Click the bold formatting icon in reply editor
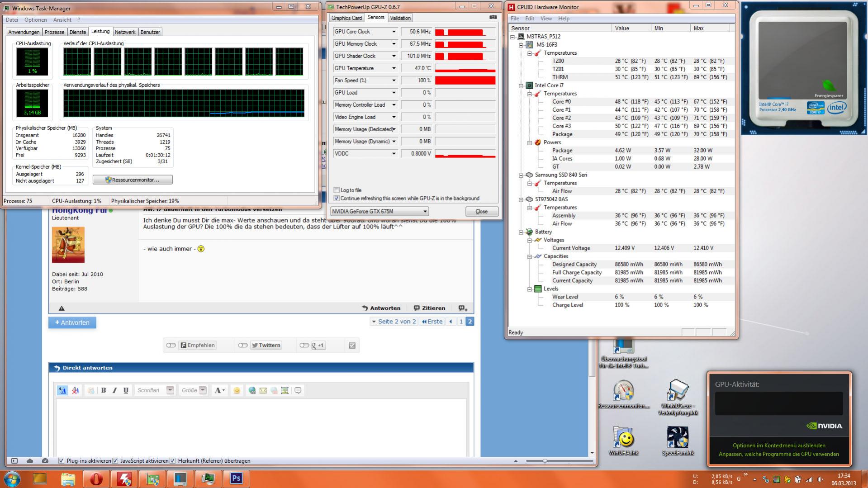Image resolution: width=868 pixels, height=488 pixels. tap(104, 390)
